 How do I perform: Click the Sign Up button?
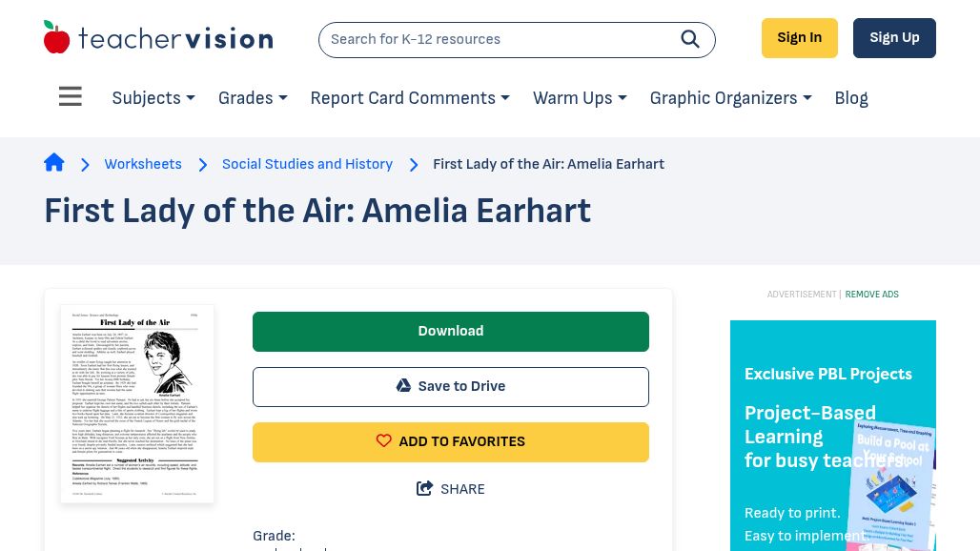(893, 37)
